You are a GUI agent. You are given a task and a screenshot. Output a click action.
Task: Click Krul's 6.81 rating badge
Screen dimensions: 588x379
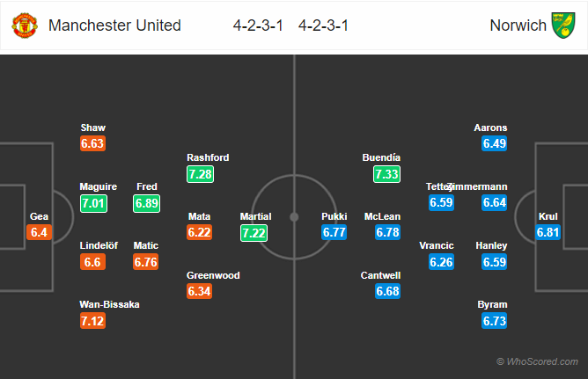point(548,232)
